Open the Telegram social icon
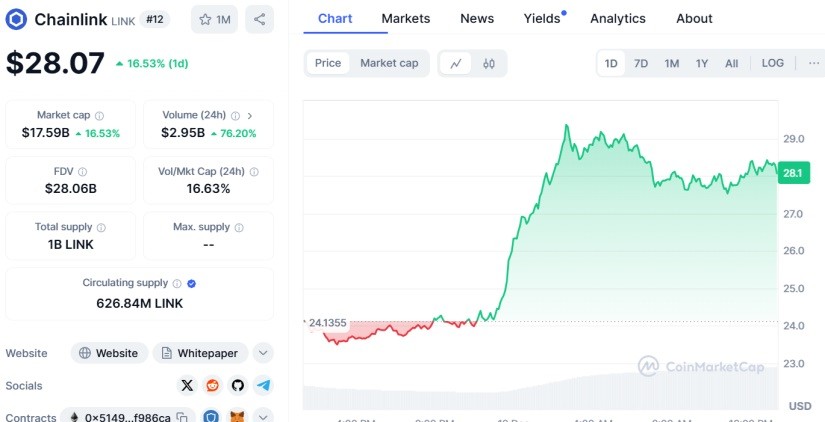The height and width of the screenshot is (422, 825). pos(263,385)
